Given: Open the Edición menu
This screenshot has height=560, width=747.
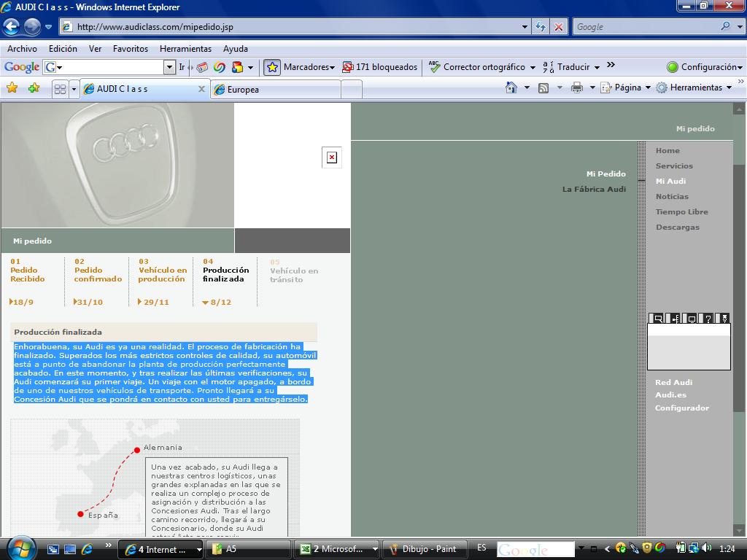Looking at the screenshot, I should point(63,49).
